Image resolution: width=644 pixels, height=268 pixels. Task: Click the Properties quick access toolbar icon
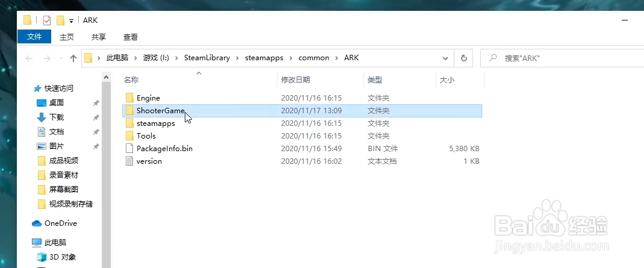coord(47,20)
